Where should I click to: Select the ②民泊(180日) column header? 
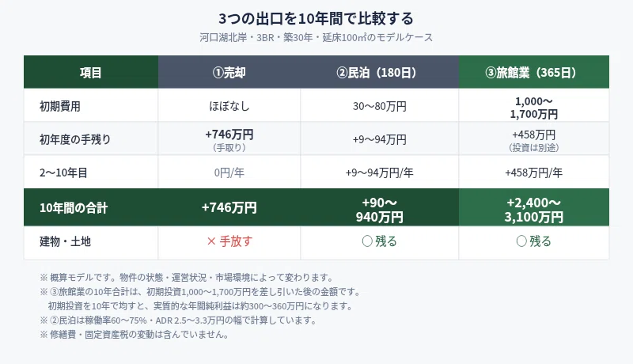(380, 72)
